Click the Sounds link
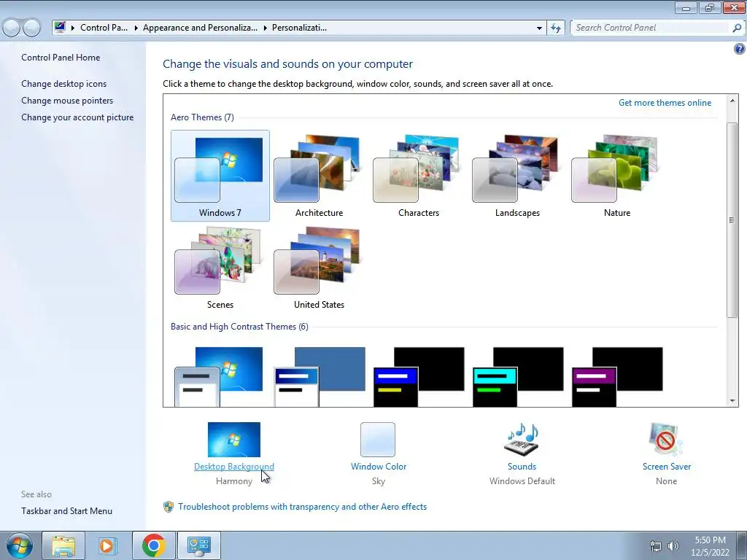 [522, 467]
